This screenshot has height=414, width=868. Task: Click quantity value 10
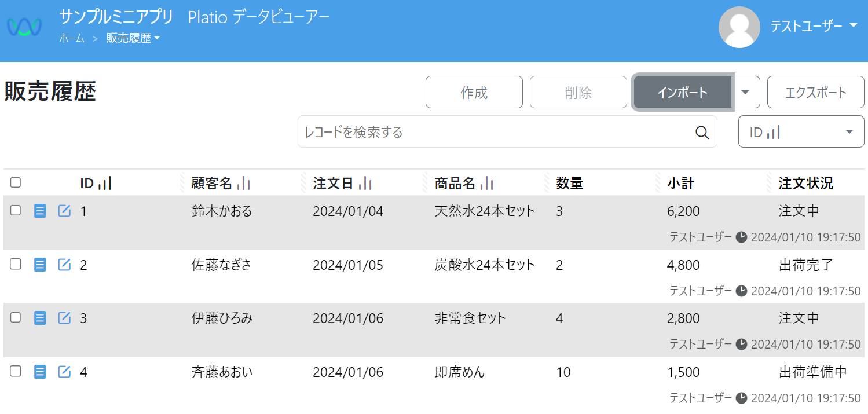[563, 372]
